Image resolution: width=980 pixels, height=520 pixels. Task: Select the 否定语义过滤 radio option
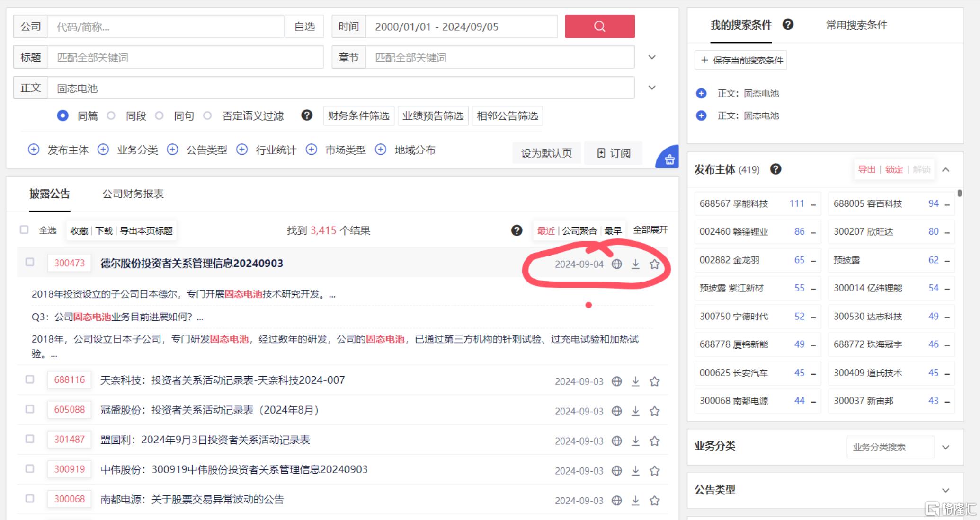pos(207,115)
